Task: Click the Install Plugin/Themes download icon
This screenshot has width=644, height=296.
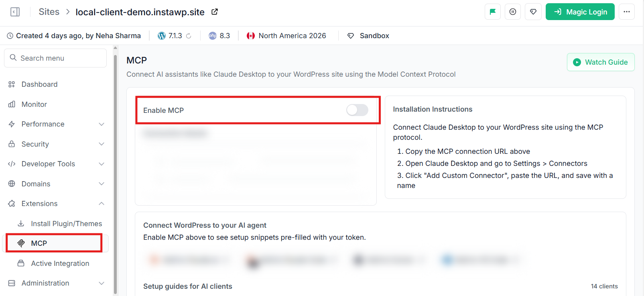Action: click(x=21, y=224)
